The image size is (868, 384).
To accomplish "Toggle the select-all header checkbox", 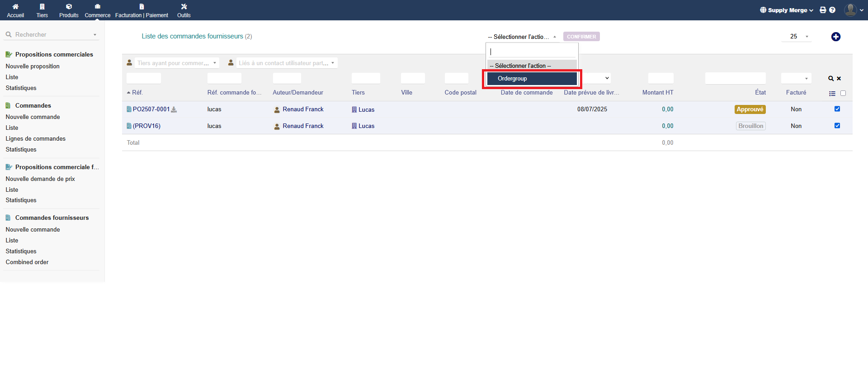I will pos(843,94).
